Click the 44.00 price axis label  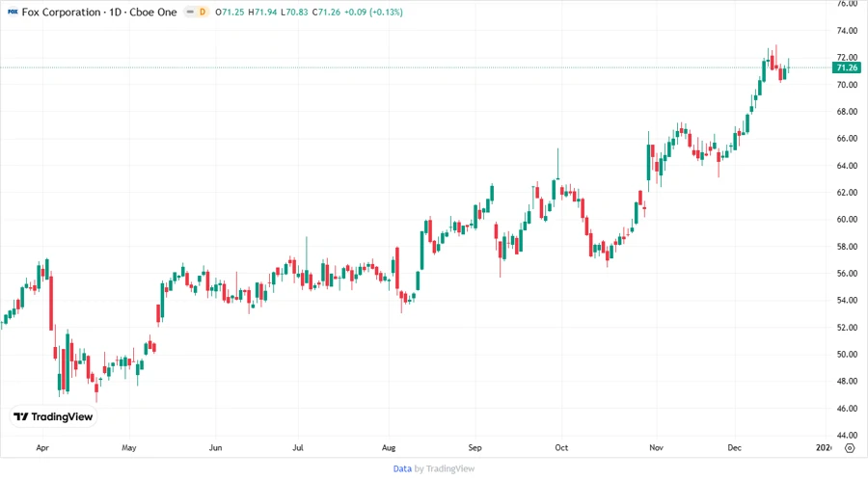point(847,435)
